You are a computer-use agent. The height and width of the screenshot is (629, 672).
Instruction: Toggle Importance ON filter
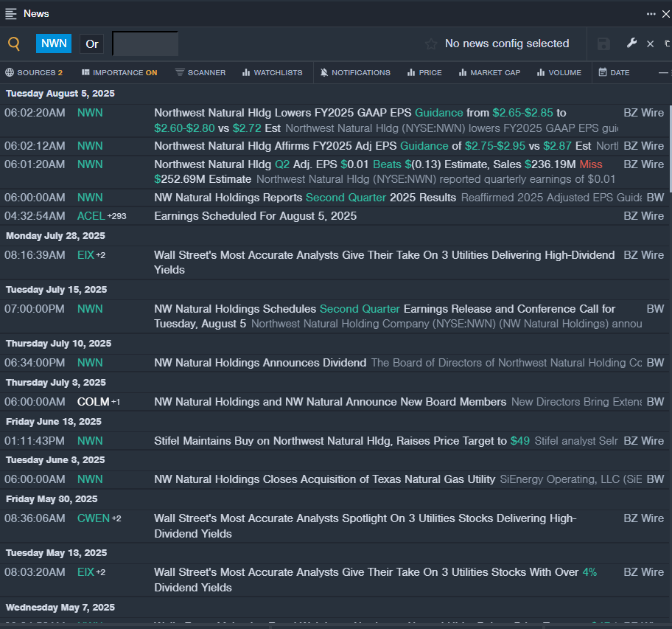[x=119, y=72]
